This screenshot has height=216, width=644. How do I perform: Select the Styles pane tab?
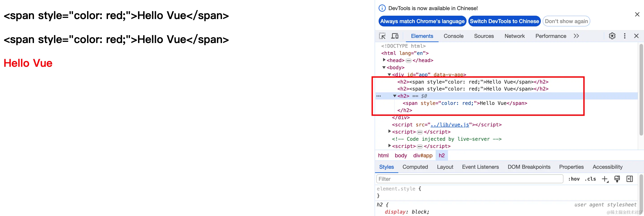pyautogui.click(x=386, y=167)
